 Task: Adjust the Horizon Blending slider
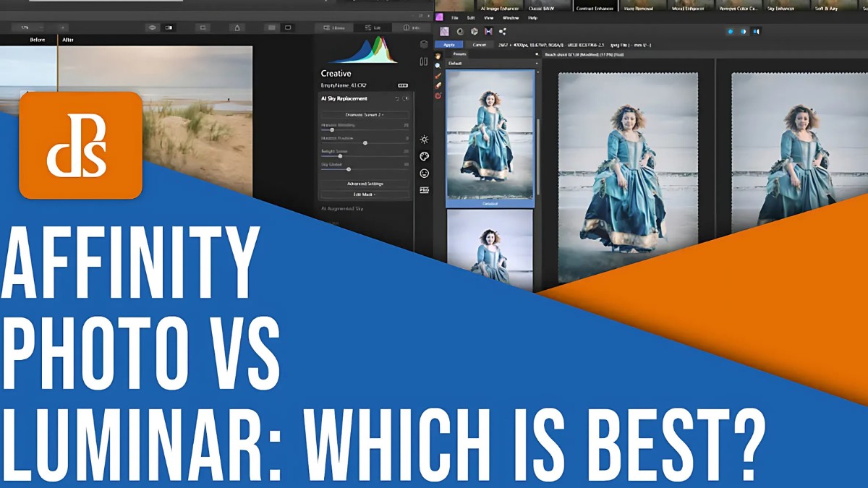(x=365, y=129)
